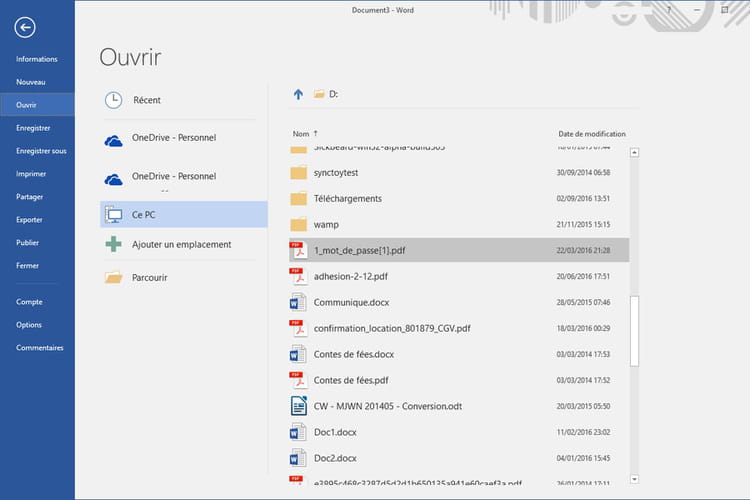Click the synctoytest folder icon
750x500 pixels.
[298, 172]
